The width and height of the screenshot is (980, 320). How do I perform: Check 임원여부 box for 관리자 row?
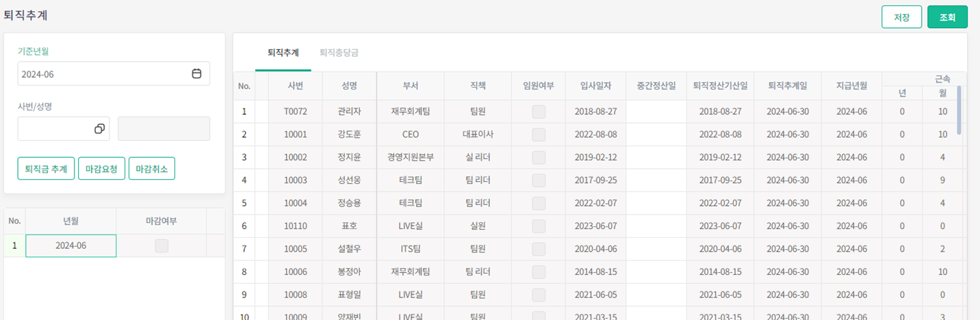coord(539,112)
